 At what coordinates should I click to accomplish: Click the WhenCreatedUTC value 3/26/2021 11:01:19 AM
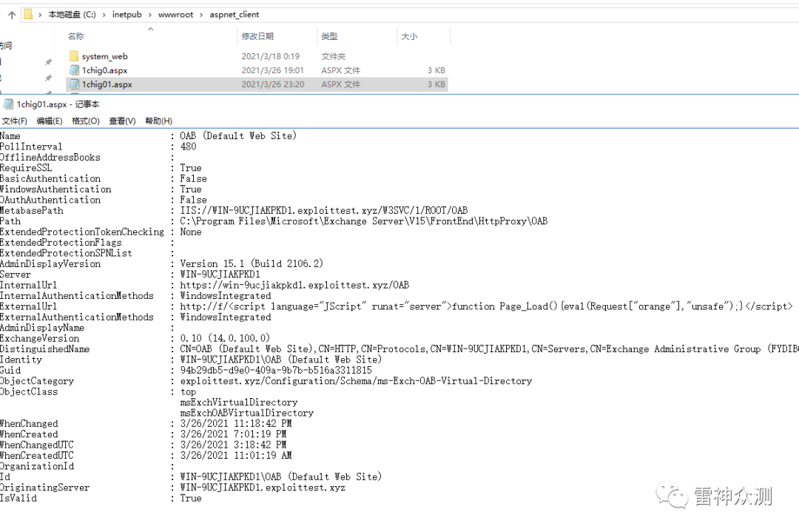coord(236,456)
